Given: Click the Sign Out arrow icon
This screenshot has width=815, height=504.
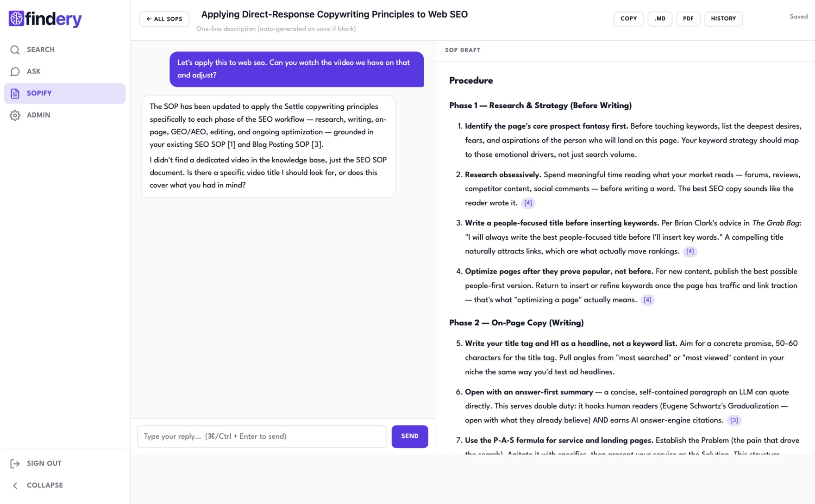Looking at the screenshot, I should click(15, 463).
